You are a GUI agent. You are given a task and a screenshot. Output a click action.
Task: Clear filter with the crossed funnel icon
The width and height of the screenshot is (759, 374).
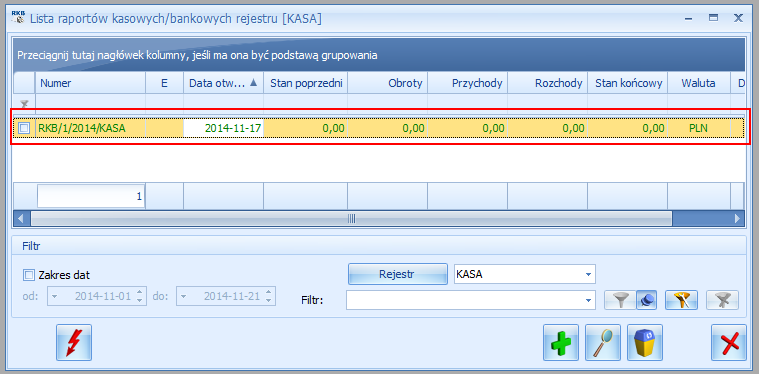point(722,300)
